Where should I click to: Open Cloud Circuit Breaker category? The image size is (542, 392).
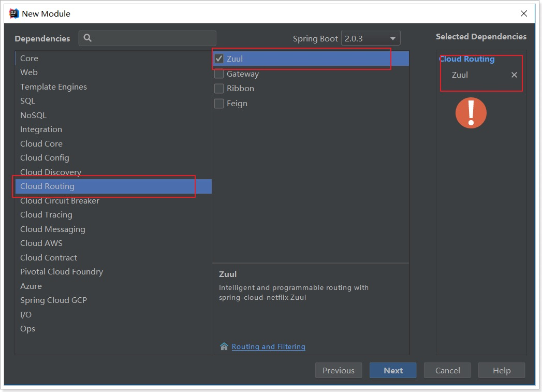[113, 200]
